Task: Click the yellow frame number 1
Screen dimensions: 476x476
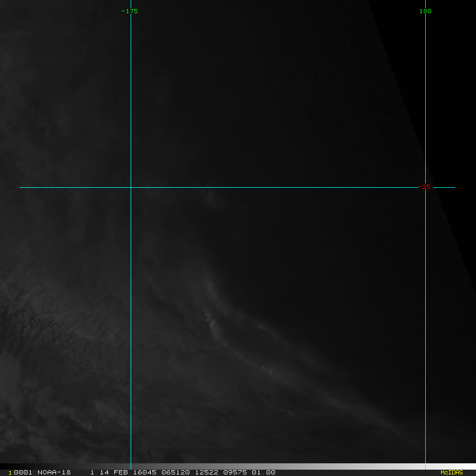Action: [x=10, y=473]
